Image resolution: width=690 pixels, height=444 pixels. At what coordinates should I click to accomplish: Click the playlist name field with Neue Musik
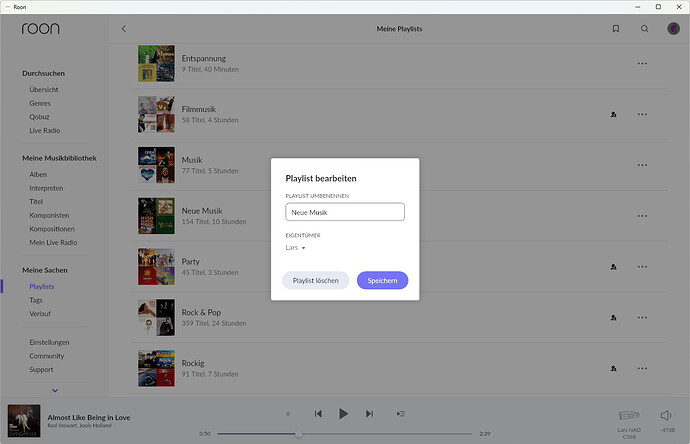(345, 212)
